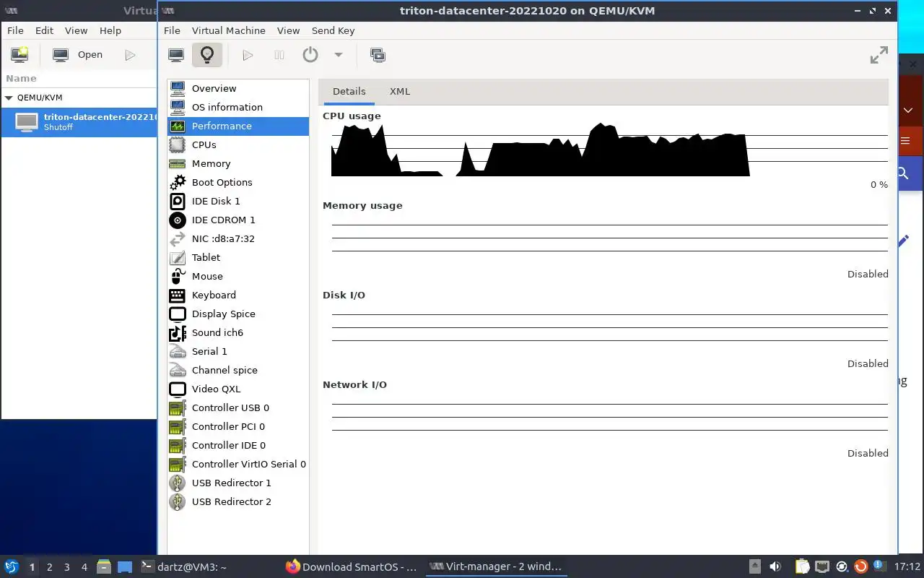This screenshot has height=578, width=924.
Task: Select Serial 1 device
Action: click(238, 351)
